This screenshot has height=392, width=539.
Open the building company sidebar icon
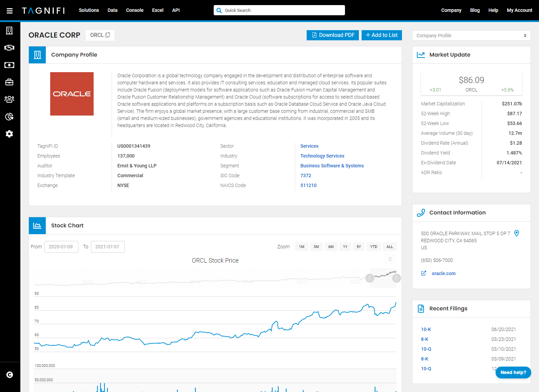click(x=9, y=30)
